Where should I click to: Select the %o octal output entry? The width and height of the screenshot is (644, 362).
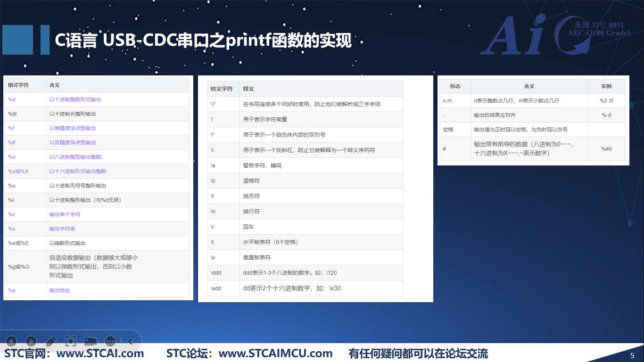tap(12, 157)
